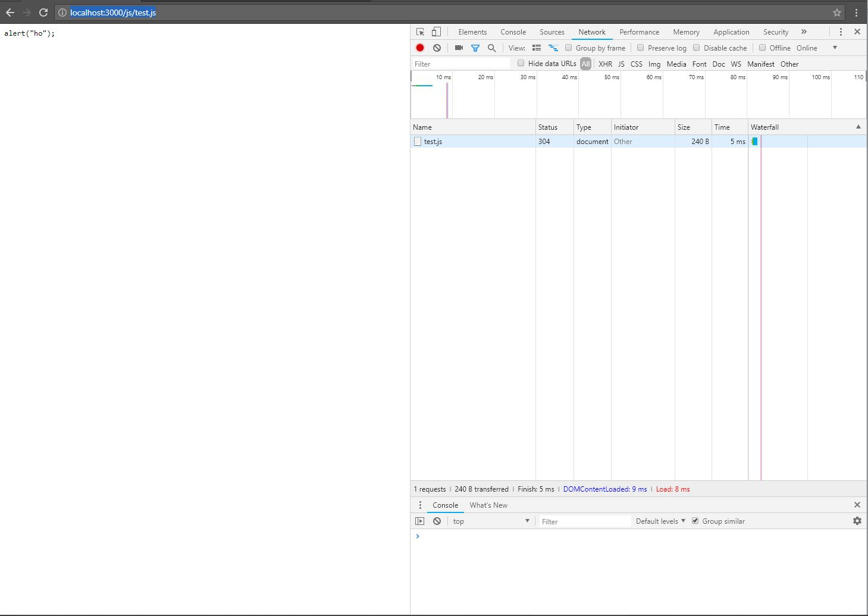The width and height of the screenshot is (868, 616).
Task: Use large request rows view icon
Action: click(537, 48)
